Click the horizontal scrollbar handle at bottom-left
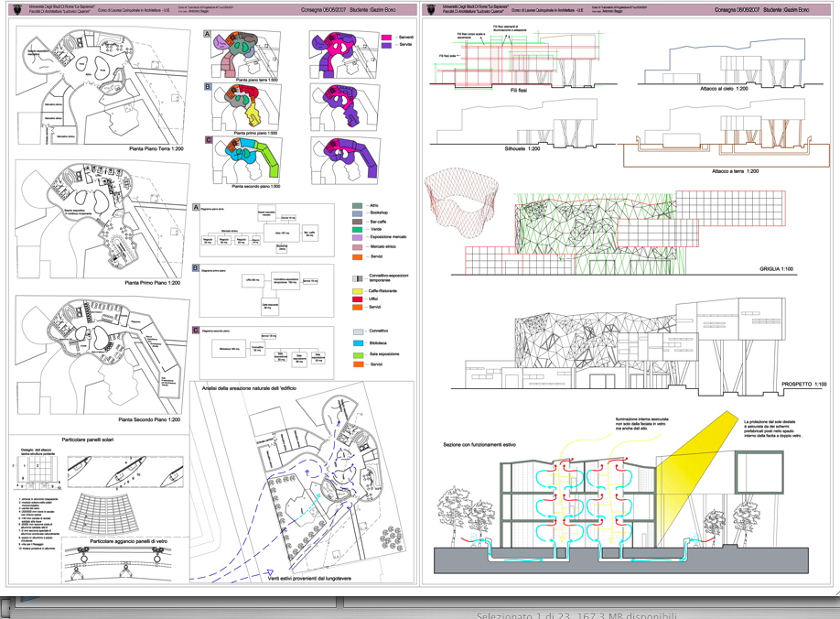Image resolution: width=840 pixels, height=619 pixels. pos(174,603)
